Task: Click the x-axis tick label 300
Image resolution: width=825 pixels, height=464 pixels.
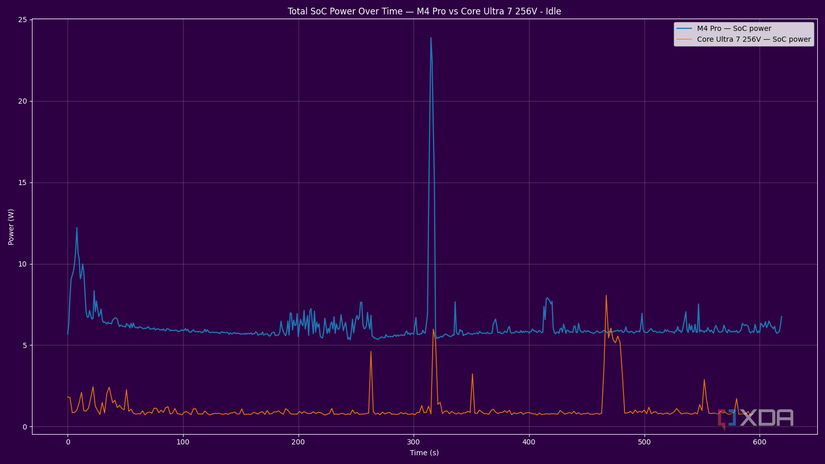Action: point(414,442)
